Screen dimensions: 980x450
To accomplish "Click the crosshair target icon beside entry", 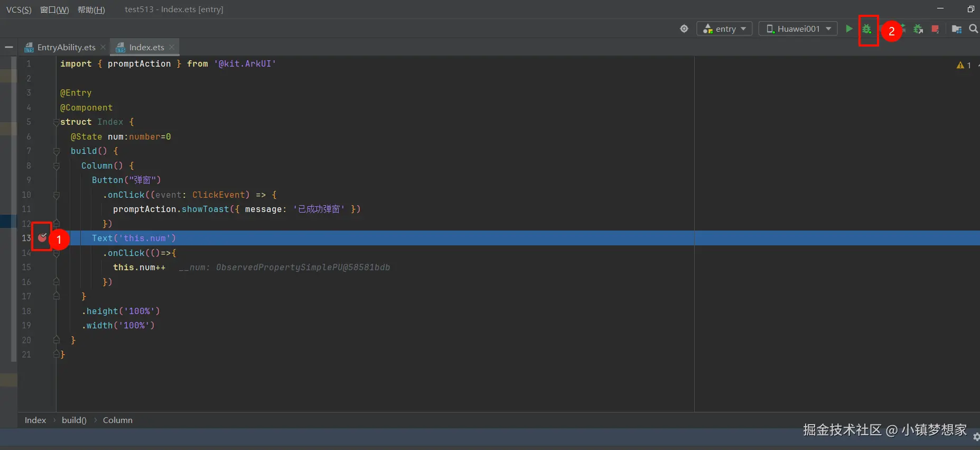I will point(684,29).
